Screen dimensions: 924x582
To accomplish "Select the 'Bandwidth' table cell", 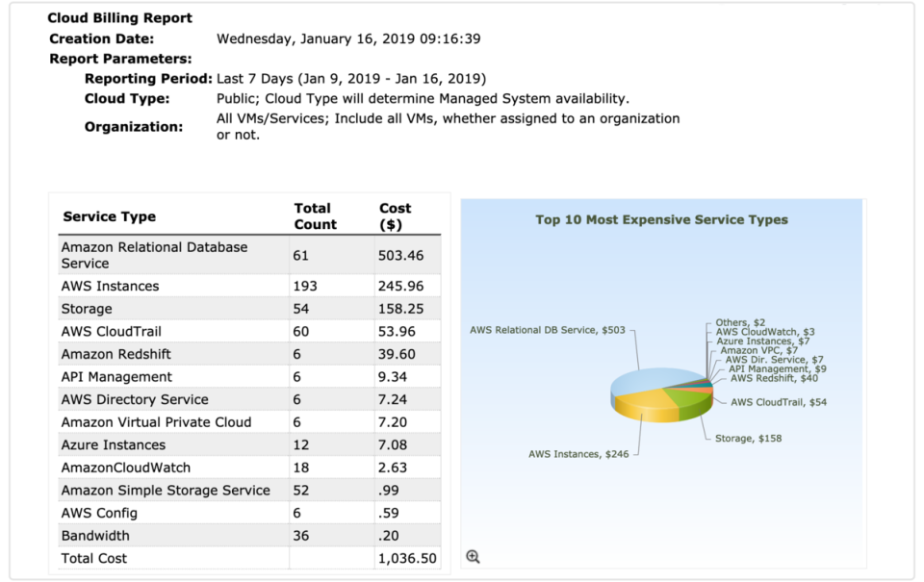I will pos(95,536).
